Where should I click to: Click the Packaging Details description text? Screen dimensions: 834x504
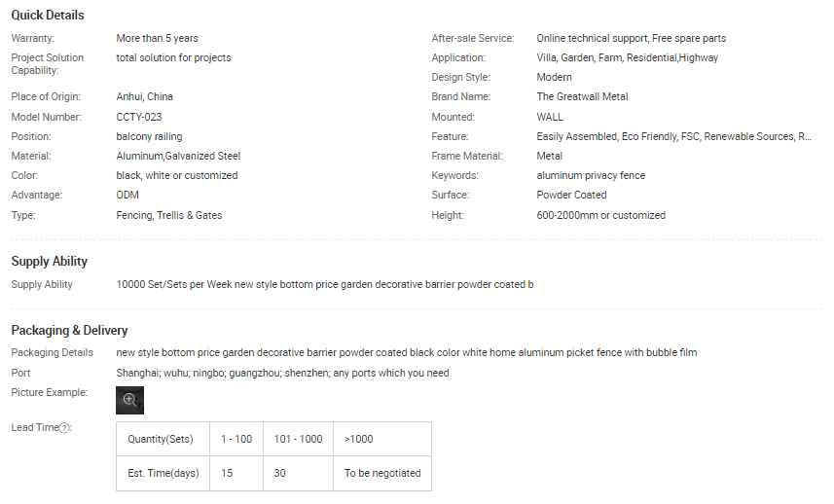tap(406, 352)
